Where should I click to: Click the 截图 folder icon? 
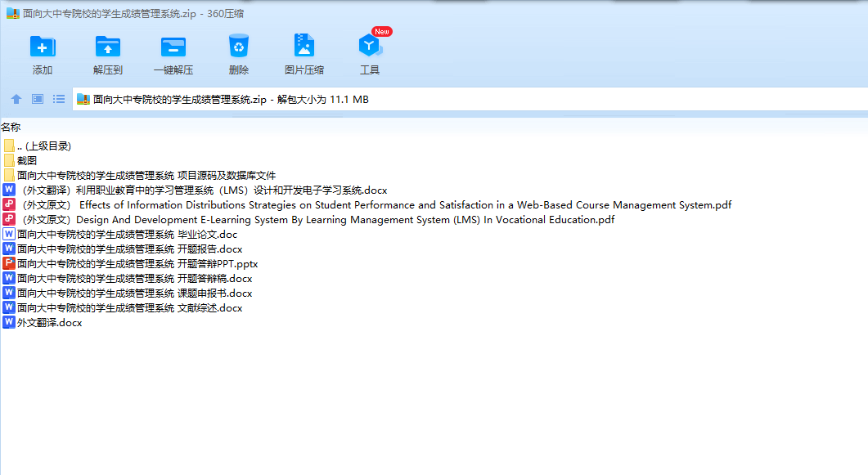tap(9, 160)
